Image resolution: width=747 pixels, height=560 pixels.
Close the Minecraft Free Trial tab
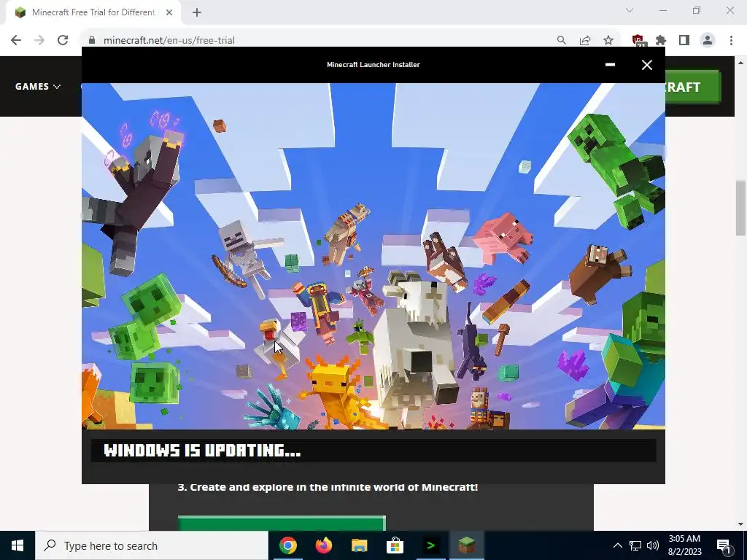(169, 12)
